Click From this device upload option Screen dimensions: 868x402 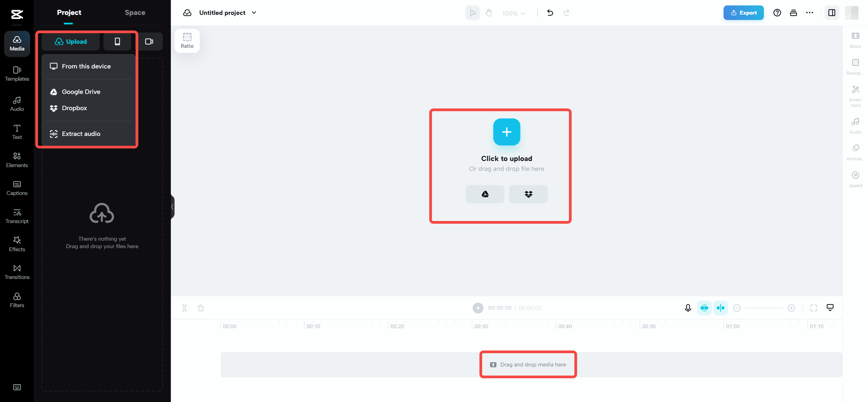point(86,66)
